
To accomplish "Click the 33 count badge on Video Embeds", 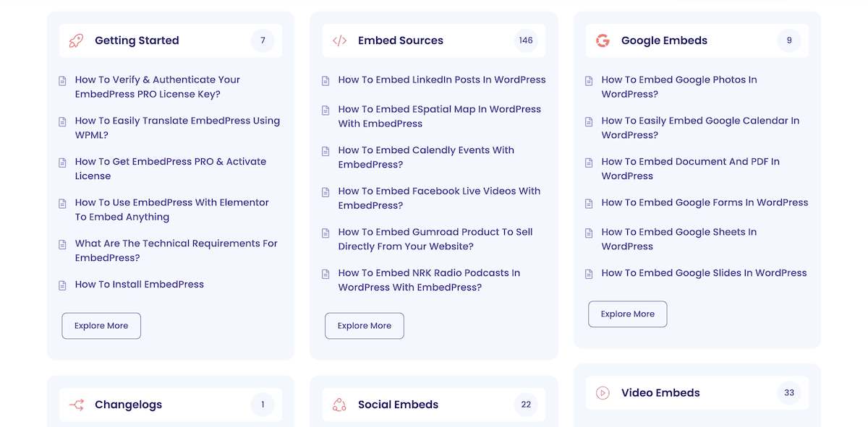I will click(x=789, y=393).
